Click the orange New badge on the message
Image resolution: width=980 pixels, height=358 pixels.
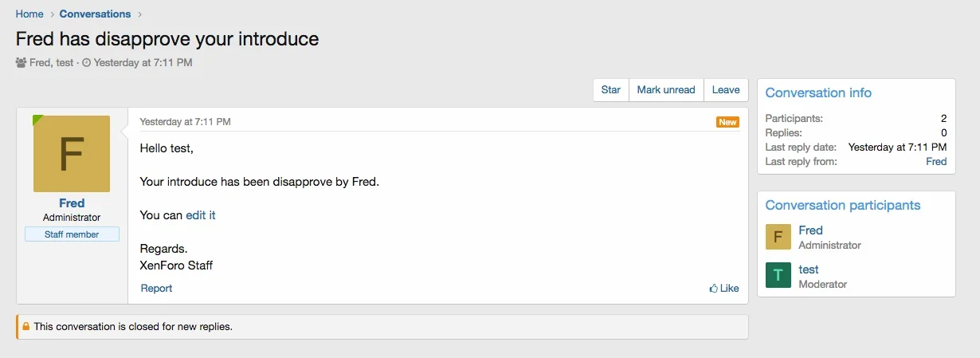click(727, 122)
